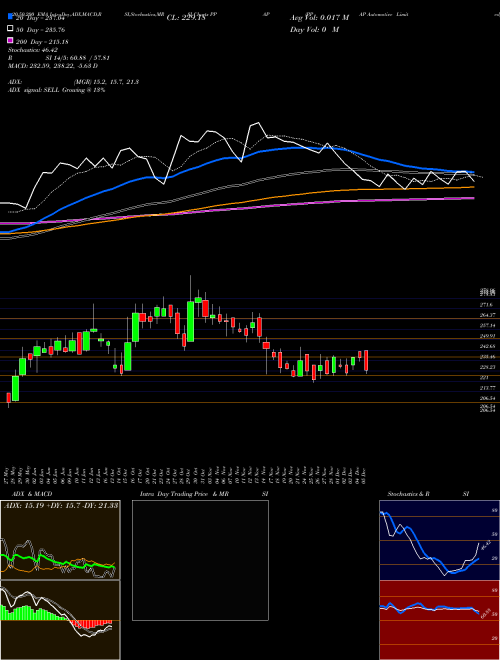
Task: Click the 'Day Vol: 0 M' label
Action: tap(315, 29)
